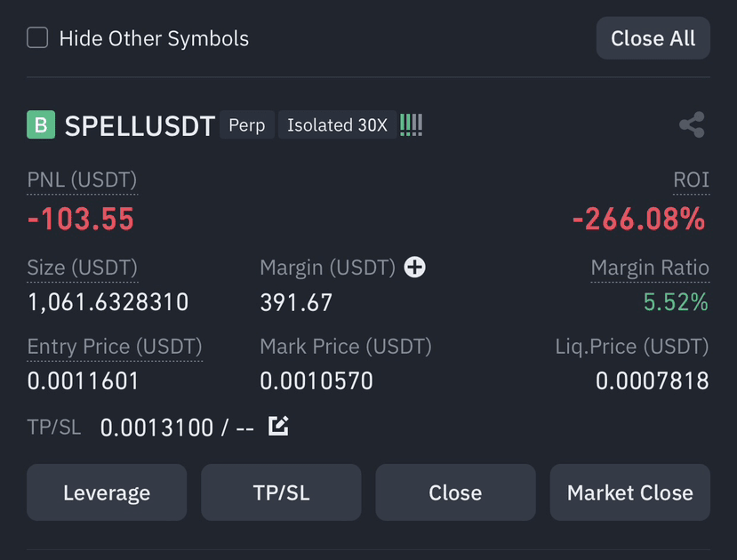Viewport: 737px width, 560px height.
Task: Open the Isolated 30X margin mode tag
Action: [337, 125]
